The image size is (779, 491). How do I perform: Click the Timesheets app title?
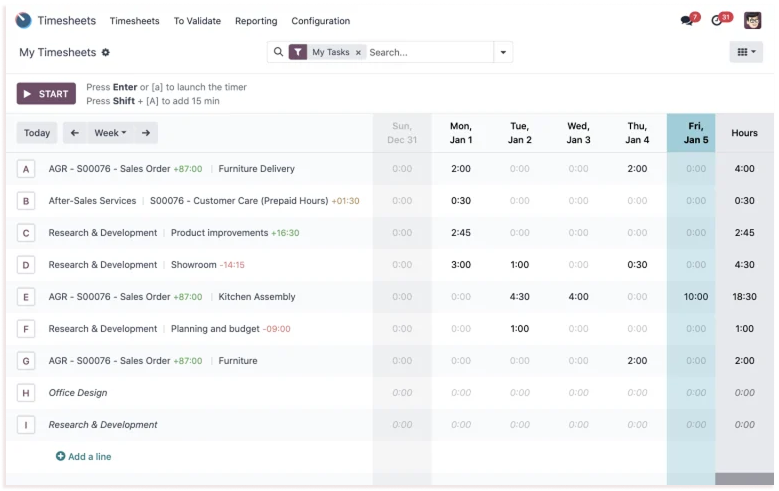(x=67, y=20)
